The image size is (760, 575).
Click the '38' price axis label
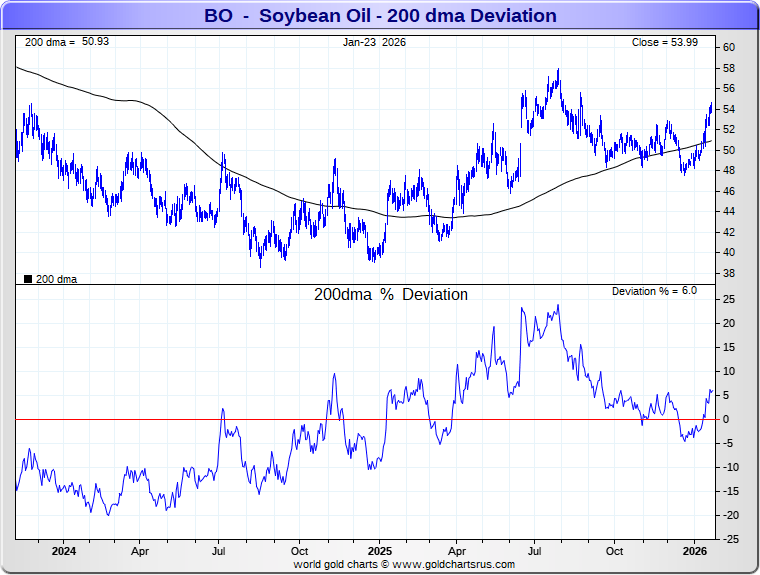click(730, 273)
